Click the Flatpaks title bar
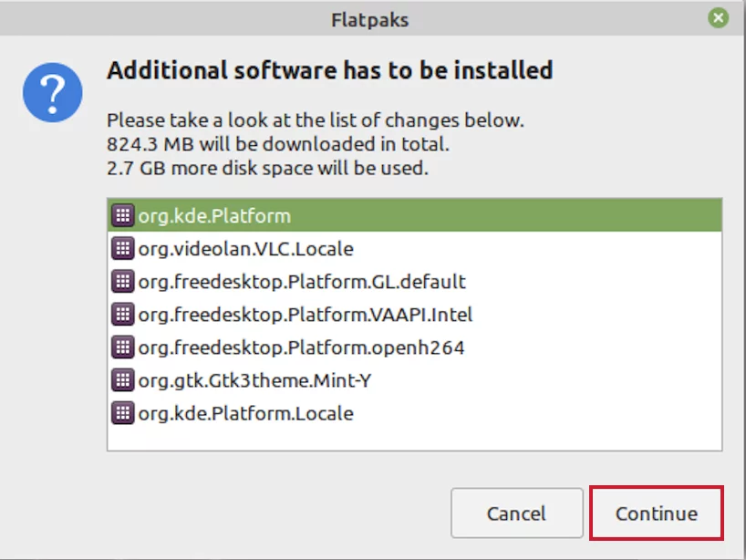 click(x=369, y=19)
